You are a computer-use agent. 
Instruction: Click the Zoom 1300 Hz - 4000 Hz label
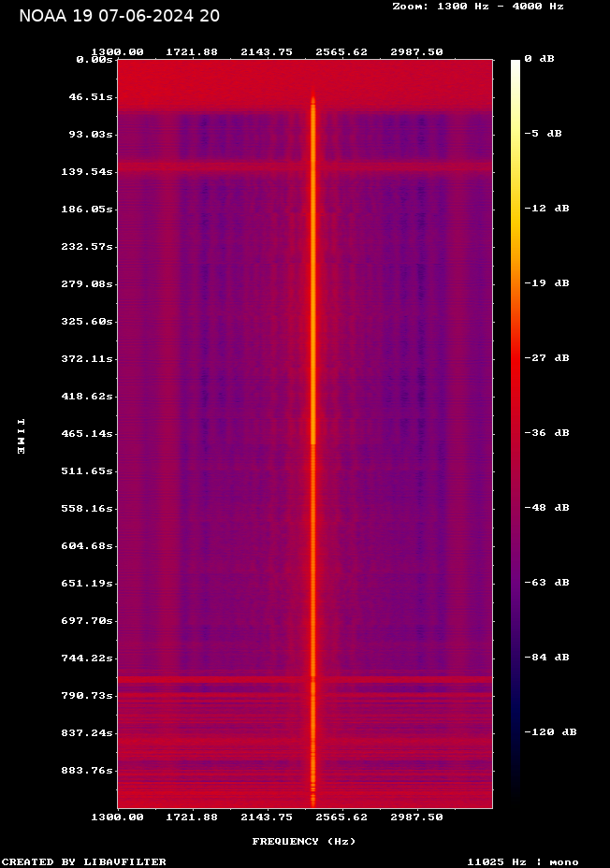point(477,6)
